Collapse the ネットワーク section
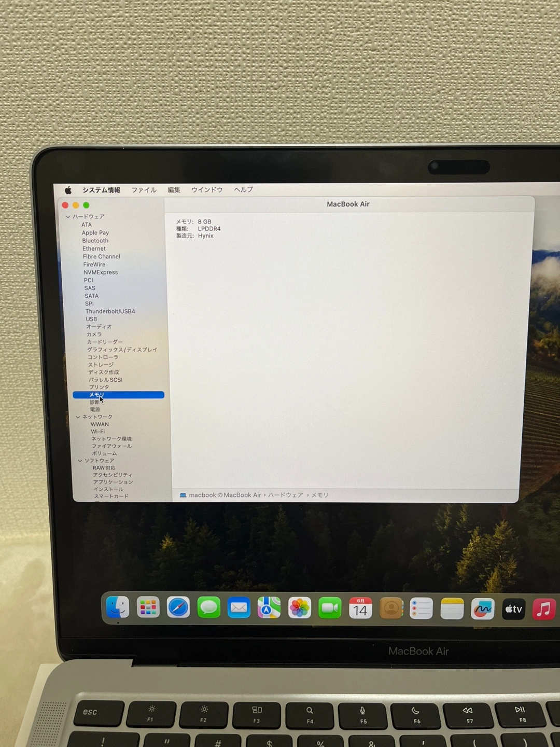The width and height of the screenshot is (560, 747). coord(78,417)
